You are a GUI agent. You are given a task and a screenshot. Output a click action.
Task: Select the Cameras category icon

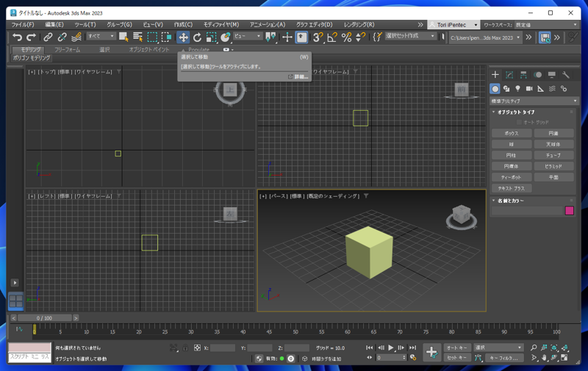[x=529, y=89]
